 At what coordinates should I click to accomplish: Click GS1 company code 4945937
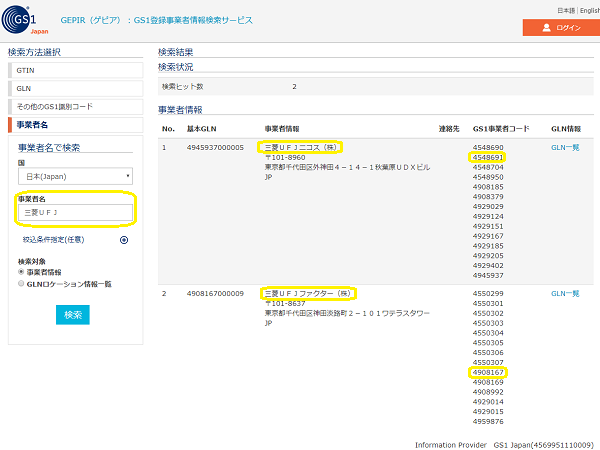click(x=488, y=275)
